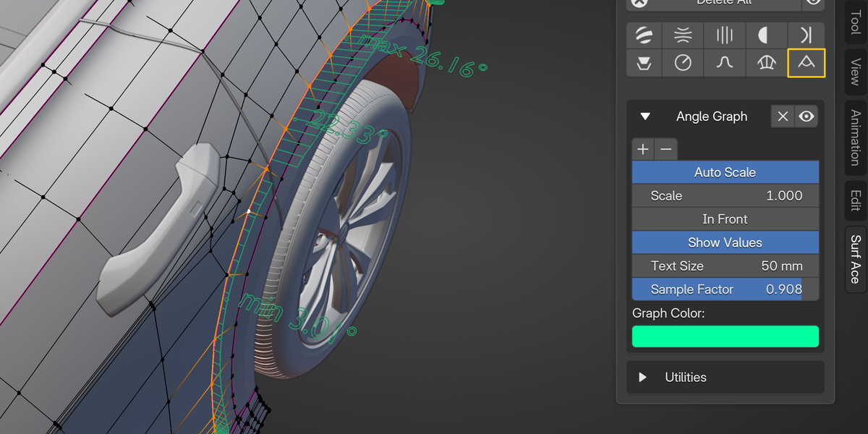The height and width of the screenshot is (434, 868).
Task: Select the highlighted Angle Graph tool icon
Action: pyautogui.click(x=806, y=63)
